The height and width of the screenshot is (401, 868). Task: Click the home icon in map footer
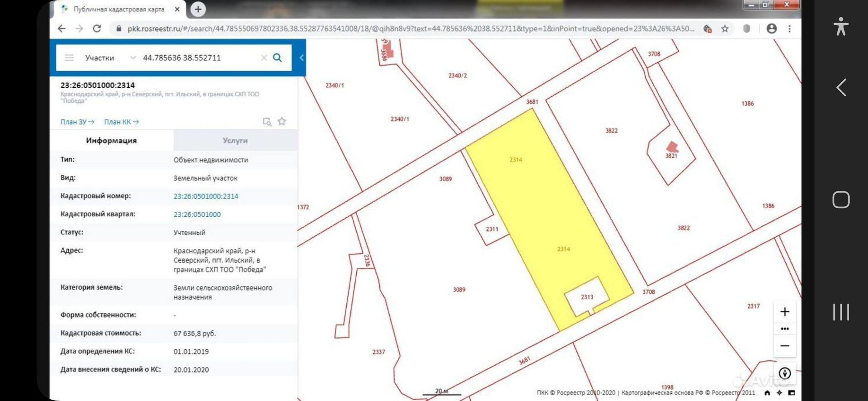pyautogui.click(x=767, y=393)
